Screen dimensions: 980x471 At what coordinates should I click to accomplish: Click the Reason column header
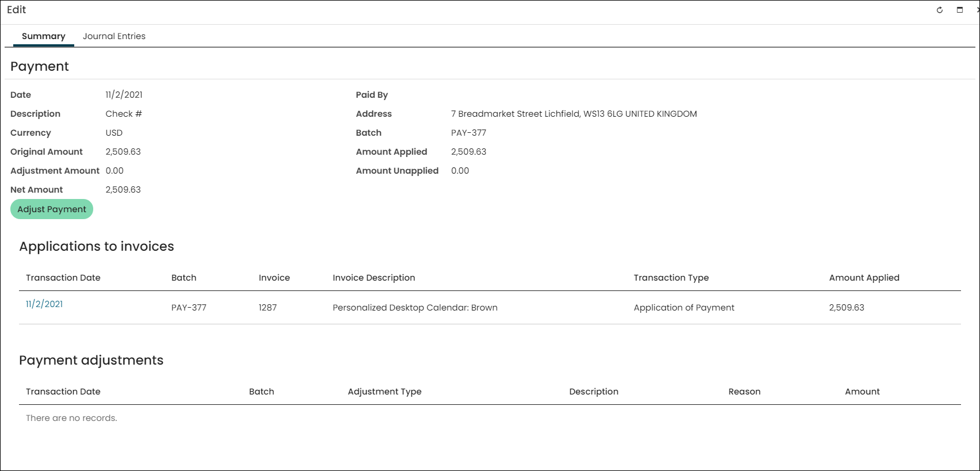pyautogui.click(x=745, y=392)
